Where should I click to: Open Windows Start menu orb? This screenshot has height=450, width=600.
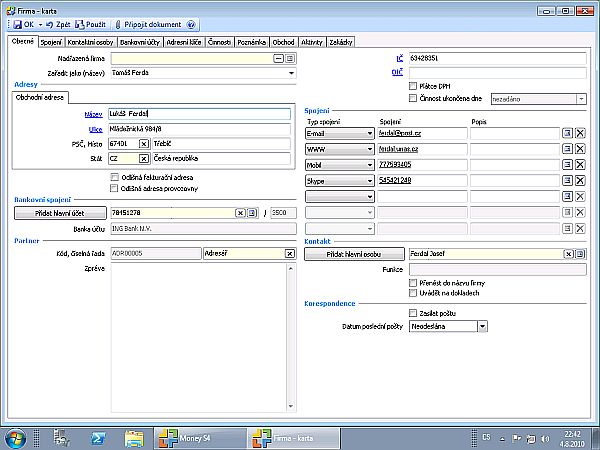[x=15, y=439]
